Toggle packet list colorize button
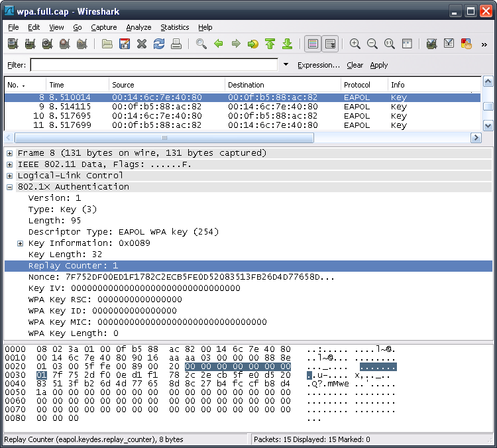Screen dimensions: 497x448 click(x=313, y=44)
